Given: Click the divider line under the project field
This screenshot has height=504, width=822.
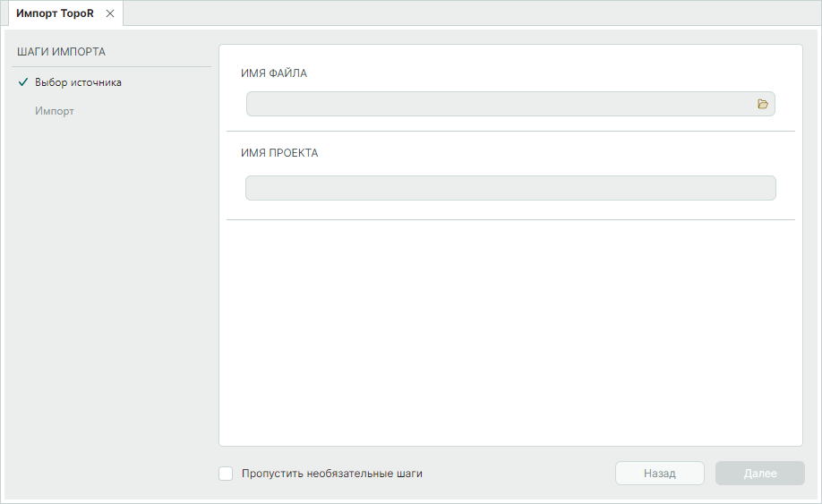Looking at the screenshot, I should 510,219.
